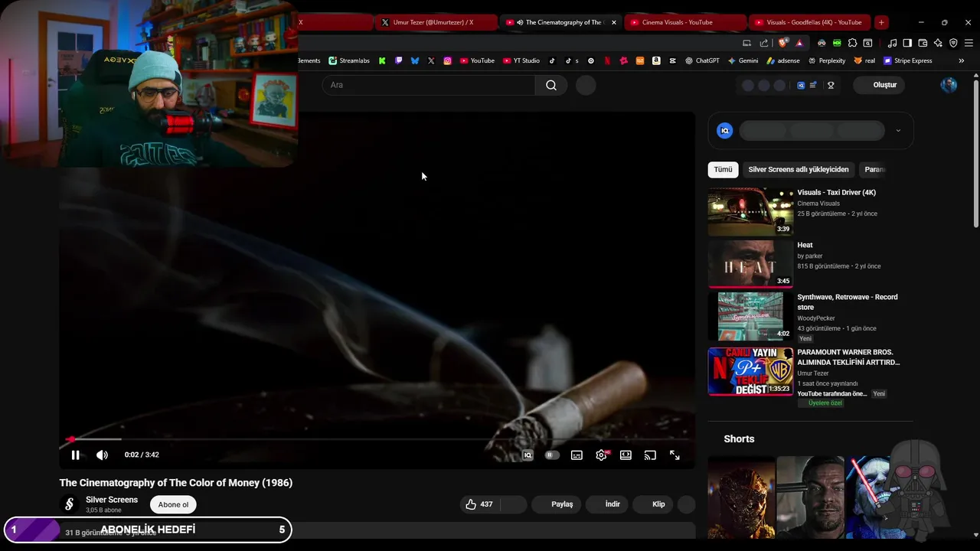Switch to theater mode view
This screenshot has width=980, height=551.
pos(626,455)
